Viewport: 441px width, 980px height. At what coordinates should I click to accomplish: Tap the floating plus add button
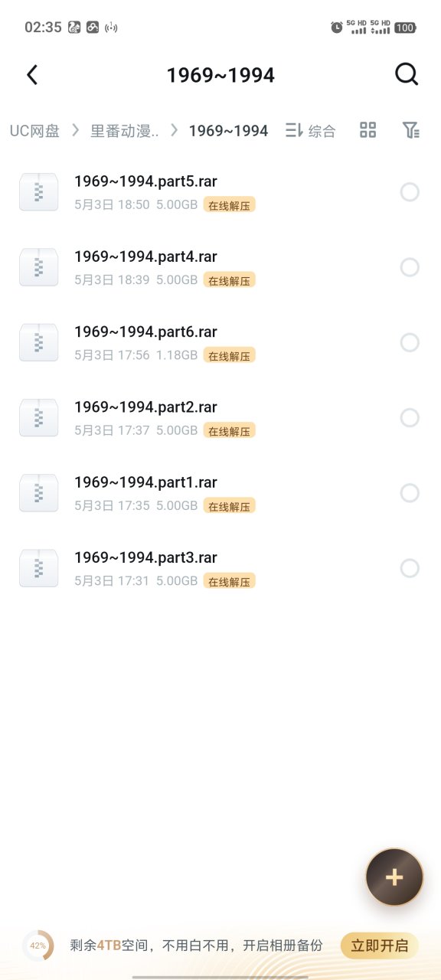(x=394, y=877)
